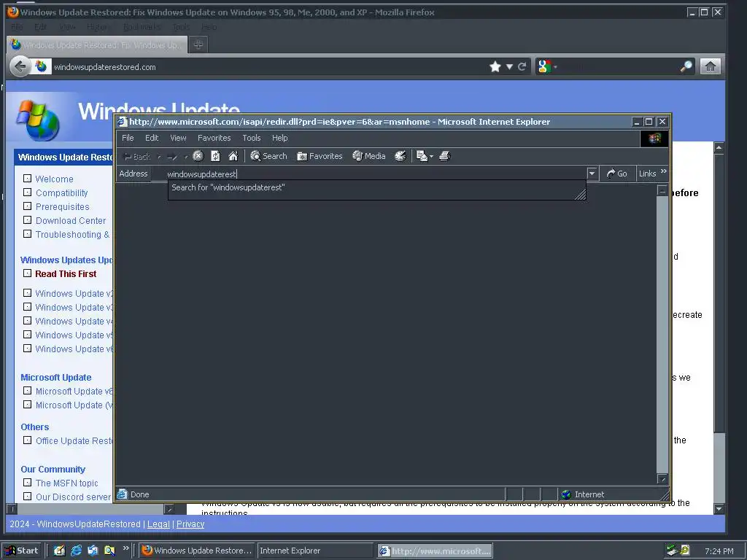
Task: Click the Firefox page vertical scrollbar down arrow
Action: point(719,509)
